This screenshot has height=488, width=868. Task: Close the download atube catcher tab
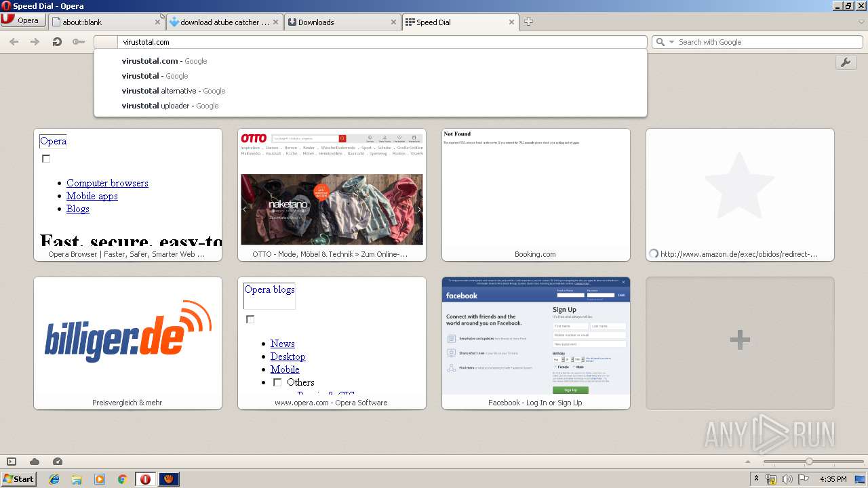click(x=275, y=22)
